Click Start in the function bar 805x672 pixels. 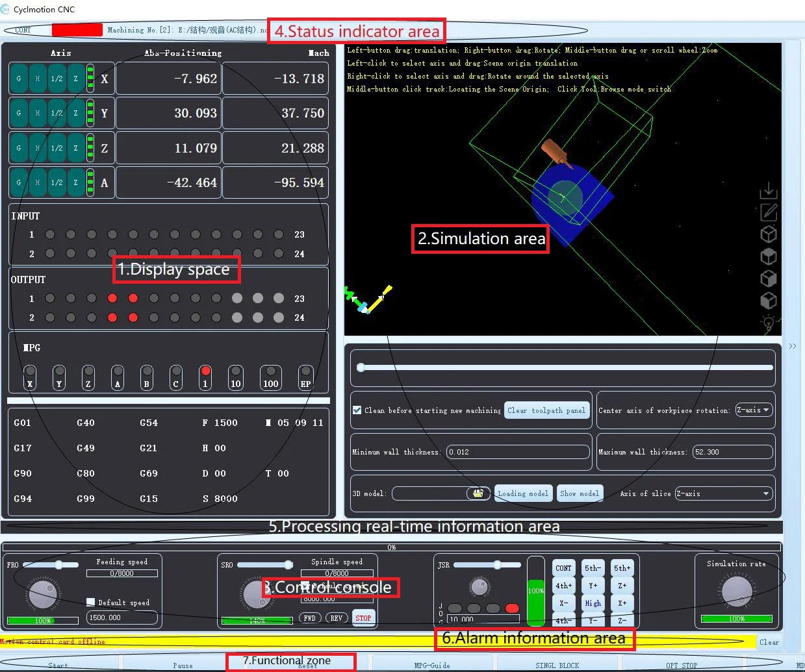[x=58, y=665]
